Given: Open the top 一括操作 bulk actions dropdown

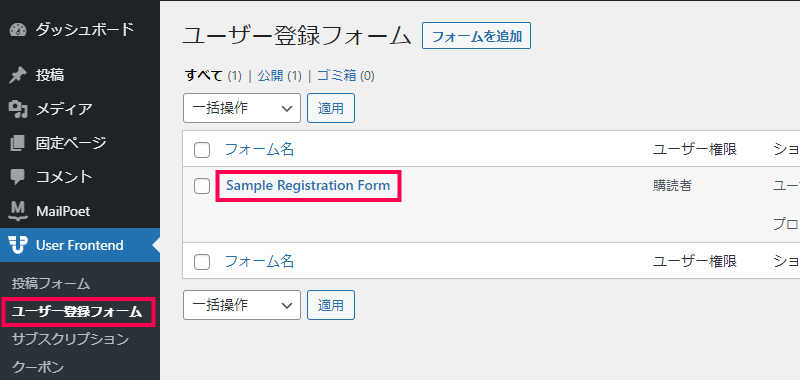Looking at the screenshot, I should pos(242,108).
